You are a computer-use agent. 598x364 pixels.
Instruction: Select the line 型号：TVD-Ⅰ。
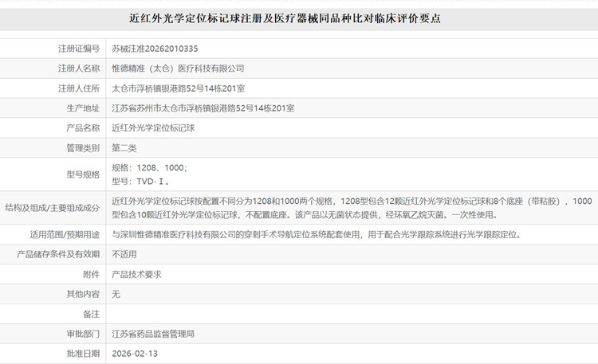pyautogui.click(x=140, y=182)
